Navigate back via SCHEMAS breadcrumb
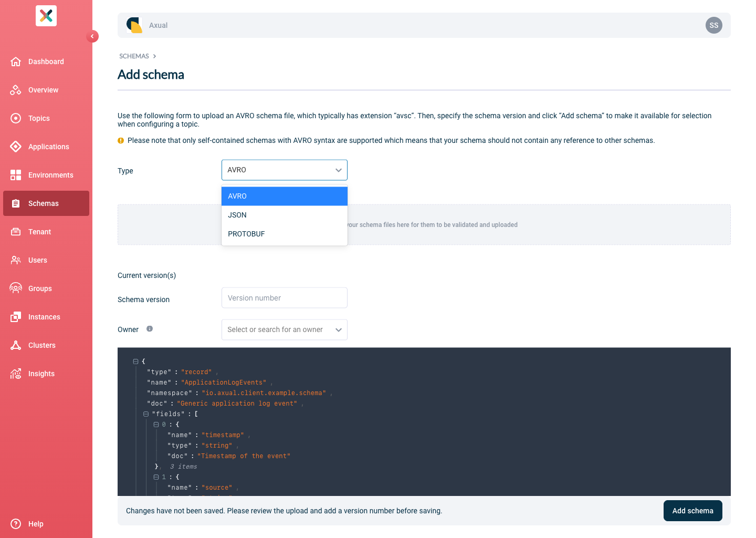 134,56
